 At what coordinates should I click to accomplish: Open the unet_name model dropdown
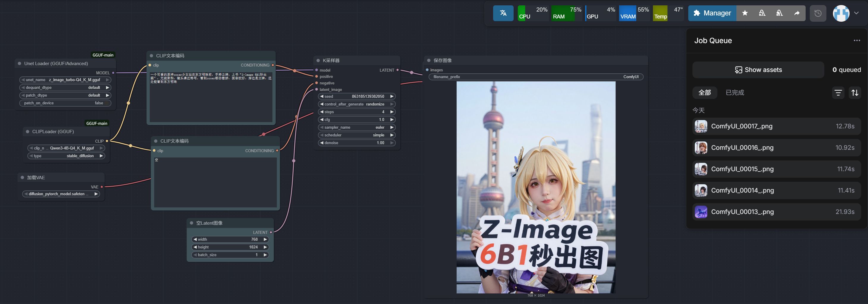point(65,80)
